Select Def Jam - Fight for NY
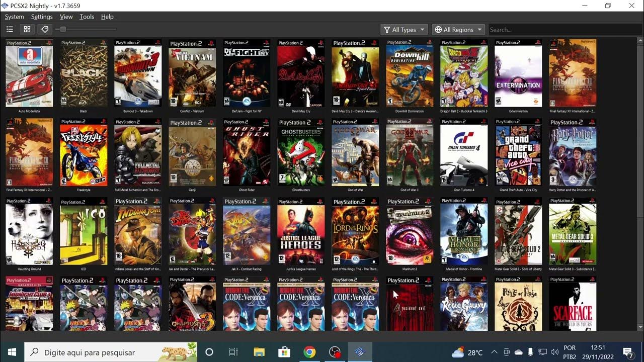 (x=247, y=73)
